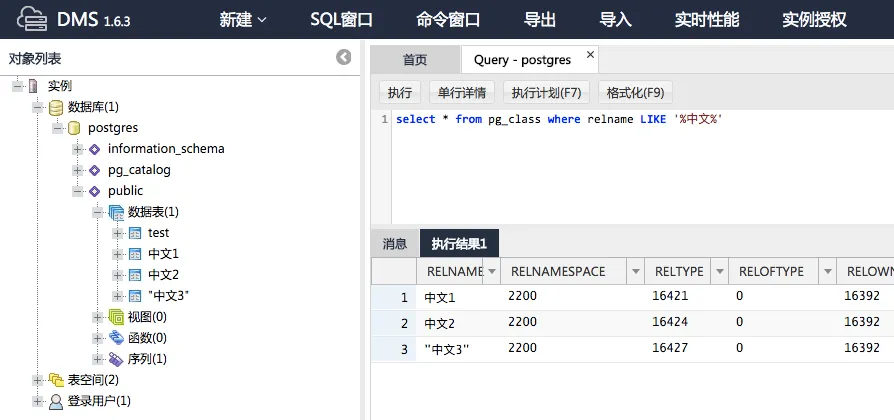Click the 执行 button
894x420 pixels.
click(400, 93)
